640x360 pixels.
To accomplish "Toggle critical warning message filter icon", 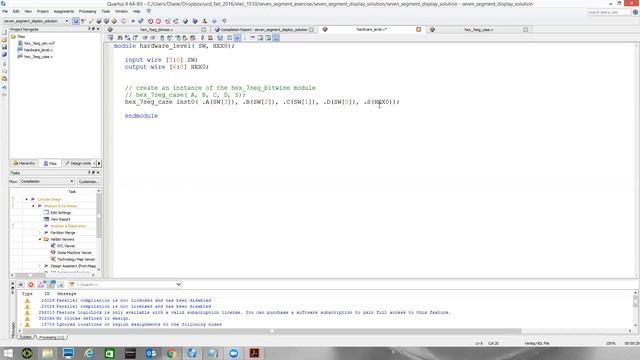I will point(41,284).
